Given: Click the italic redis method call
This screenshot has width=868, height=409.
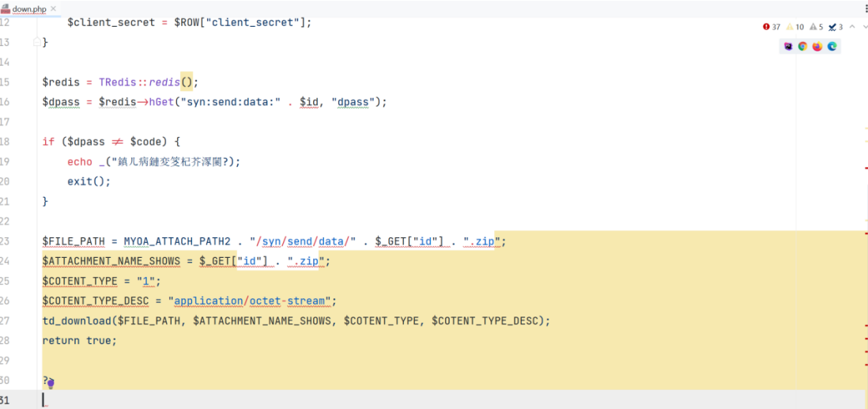Looking at the screenshot, I should tap(165, 82).
